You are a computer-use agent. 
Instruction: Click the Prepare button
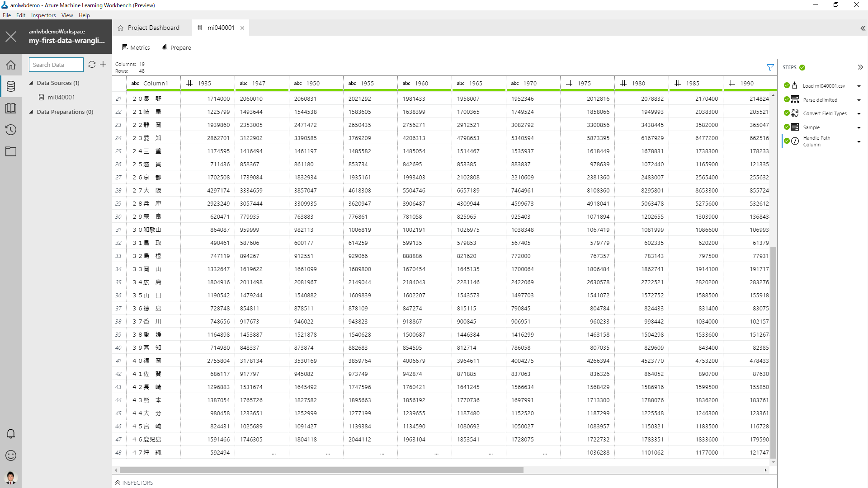pyautogui.click(x=176, y=47)
